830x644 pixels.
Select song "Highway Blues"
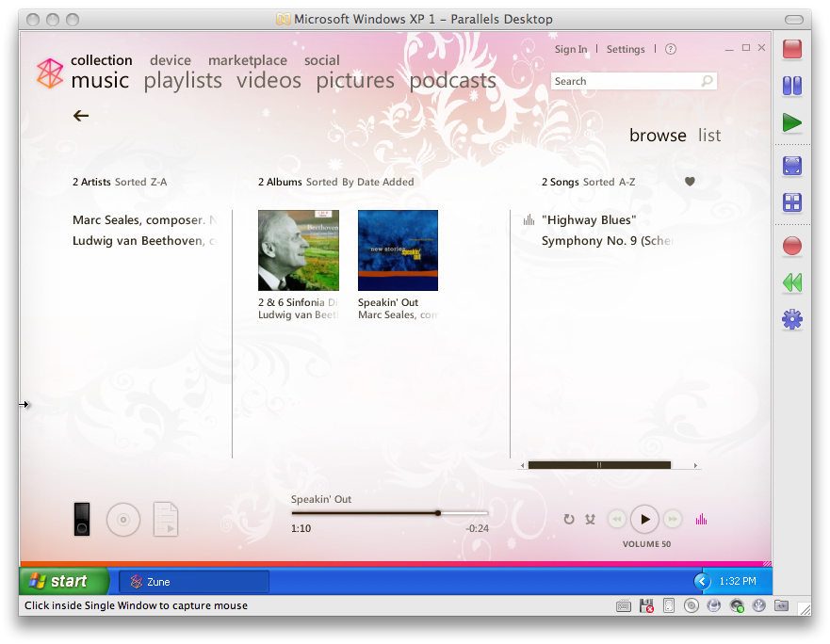click(x=589, y=220)
